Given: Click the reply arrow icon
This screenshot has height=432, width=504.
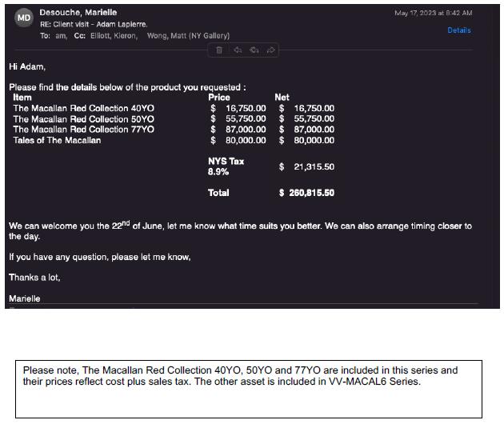Looking at the screenshot, I should point(238,50).
